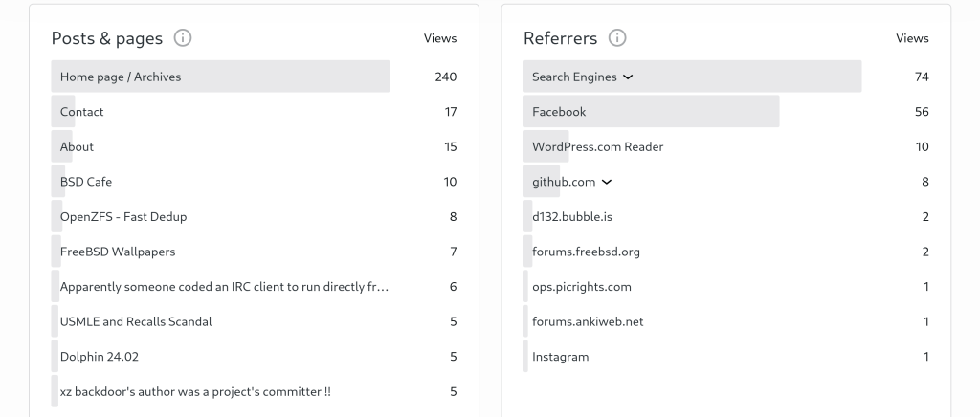
Task: Open OpenZFS - Fast Dedup post
Action: pyautogui.click(x=123, y=217)
